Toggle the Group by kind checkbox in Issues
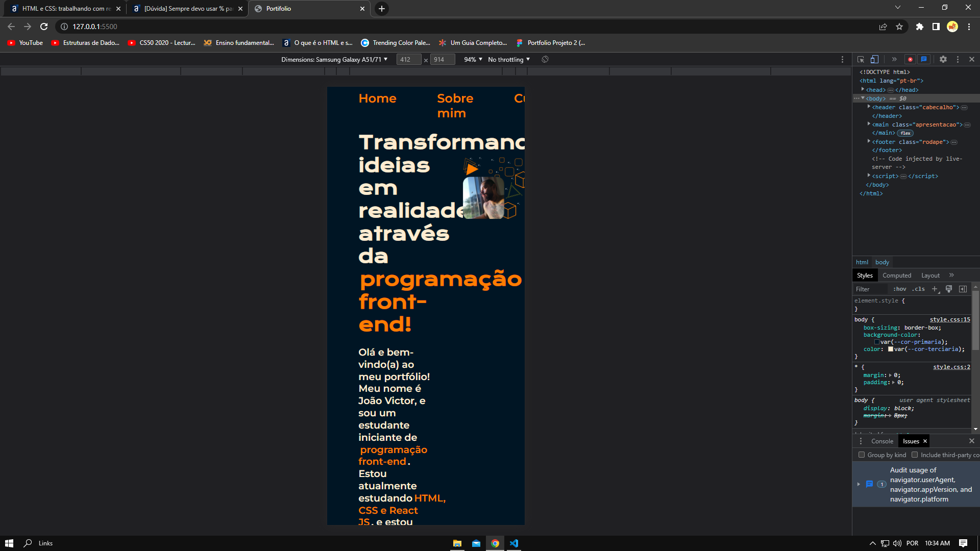This screenshot has height=551, width=980. 862,455
